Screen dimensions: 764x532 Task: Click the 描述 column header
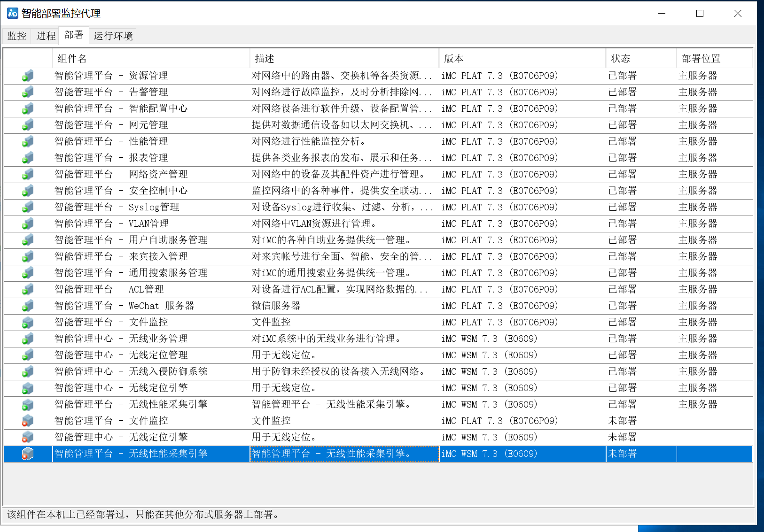pyautogui.click(x=344, y=58)
